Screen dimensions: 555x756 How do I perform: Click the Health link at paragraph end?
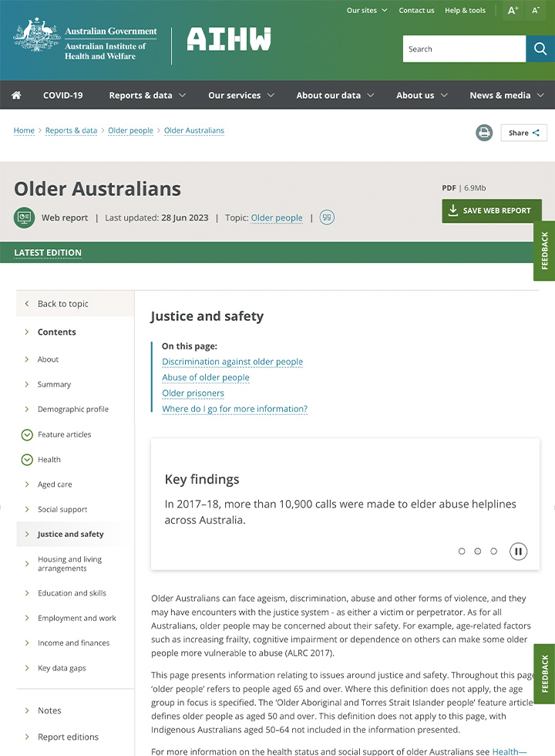510,751
